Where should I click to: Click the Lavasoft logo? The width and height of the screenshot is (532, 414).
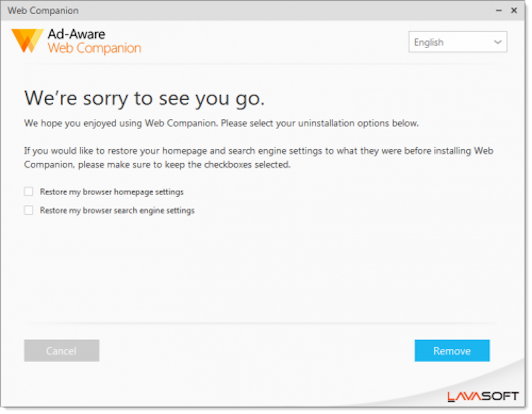483,397
